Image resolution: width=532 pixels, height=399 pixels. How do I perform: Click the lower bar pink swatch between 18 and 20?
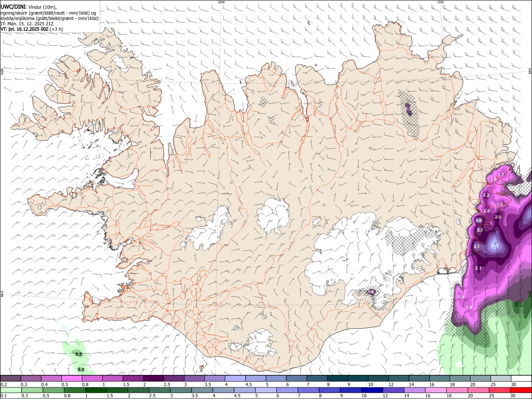(457, 390)
